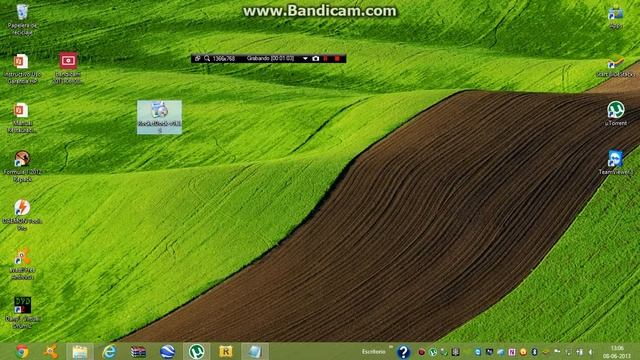Open the Bandicam recording bar dropdown arrow
This screenshot has height=360, width=640.
[305, 58]
